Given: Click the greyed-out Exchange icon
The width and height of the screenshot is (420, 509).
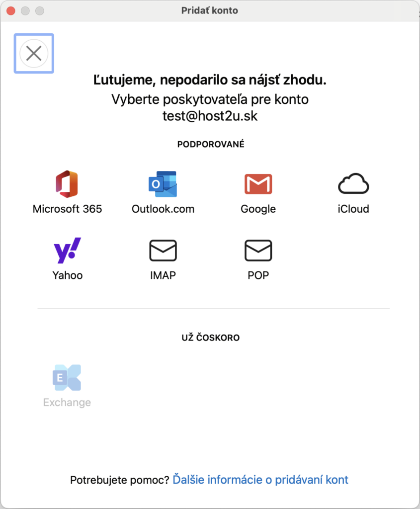Looking at the screenshot, I should click(x=67, y=378).
